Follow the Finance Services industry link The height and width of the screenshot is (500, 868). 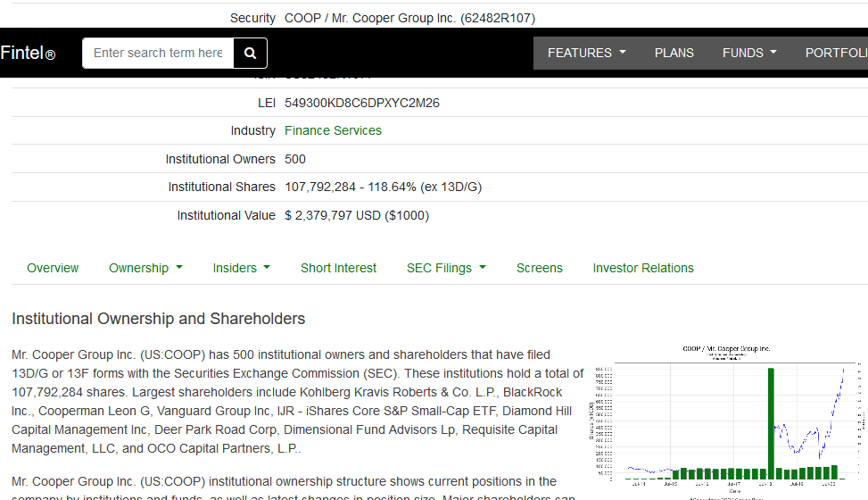click(x=334, y=131)
